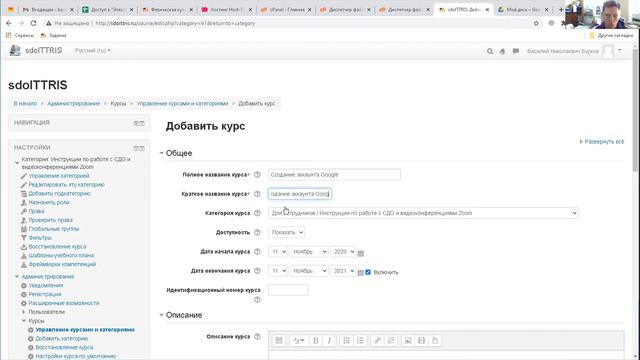This screenshot has width=640, height=360.
Task: Click the help icon next to Краткое название курса
Action: click(257, 194)
